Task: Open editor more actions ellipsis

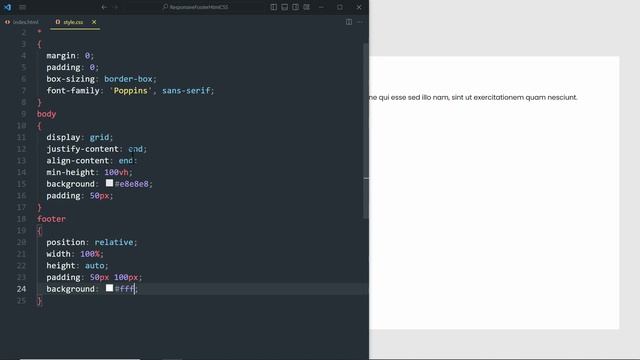Action: pyautogui.click(x=360, y=22)
